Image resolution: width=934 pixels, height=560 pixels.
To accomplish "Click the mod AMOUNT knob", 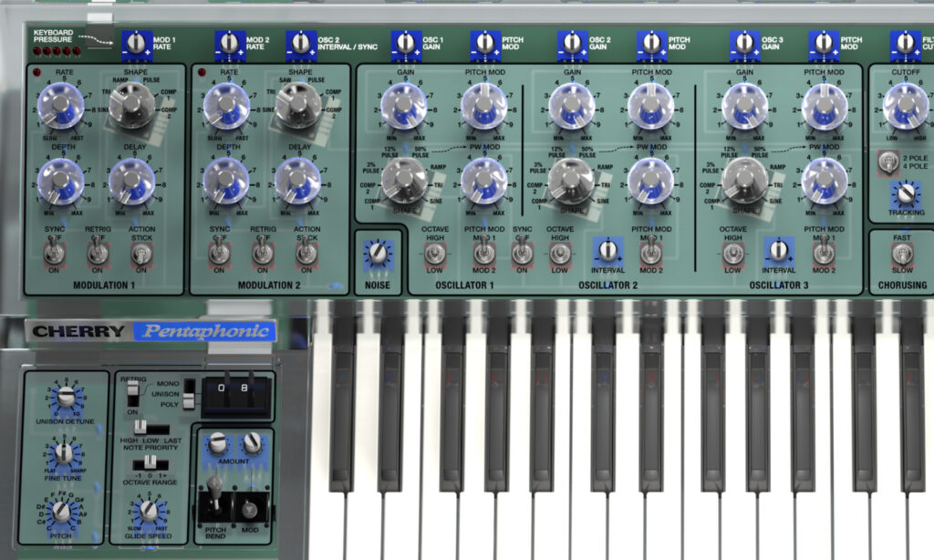I will coord(252,442).
